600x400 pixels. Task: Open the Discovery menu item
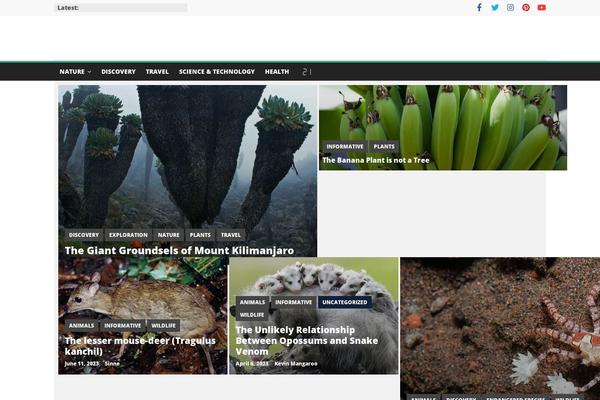click(x=118, y=72)
